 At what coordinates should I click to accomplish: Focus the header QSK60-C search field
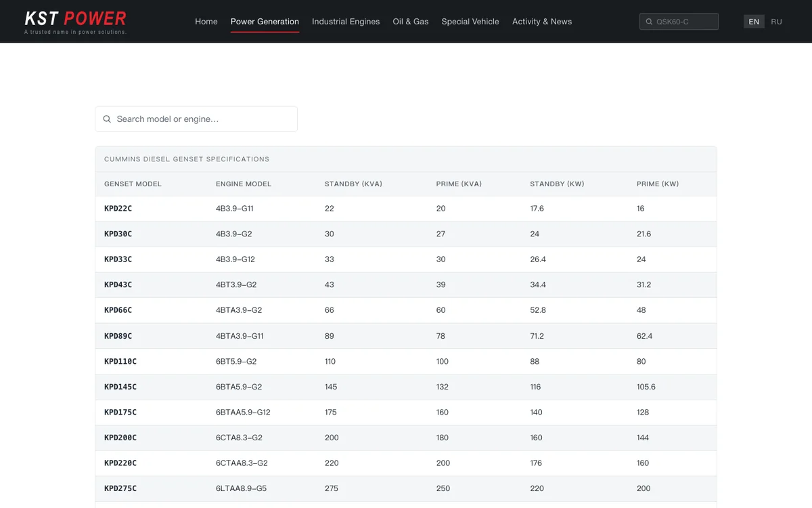click(679, 22)
